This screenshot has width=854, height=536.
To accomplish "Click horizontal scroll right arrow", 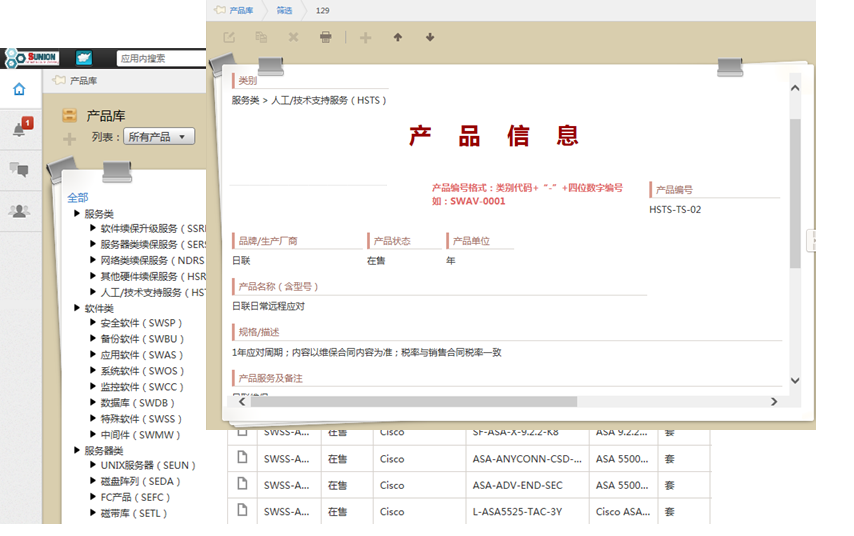I will click(774, 401).
